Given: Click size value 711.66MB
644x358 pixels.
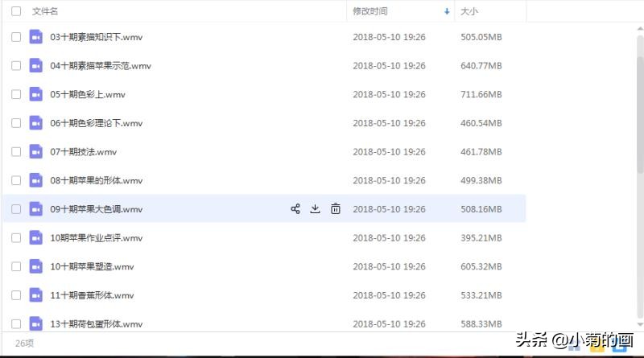Looking at the screenshot, I should 481,94.
